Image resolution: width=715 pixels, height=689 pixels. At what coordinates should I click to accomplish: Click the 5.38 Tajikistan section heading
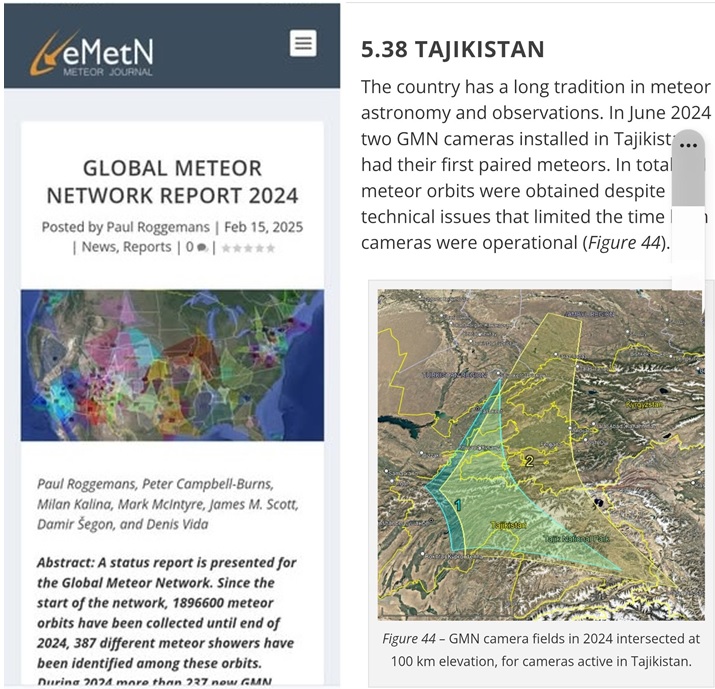click(452, 49)
